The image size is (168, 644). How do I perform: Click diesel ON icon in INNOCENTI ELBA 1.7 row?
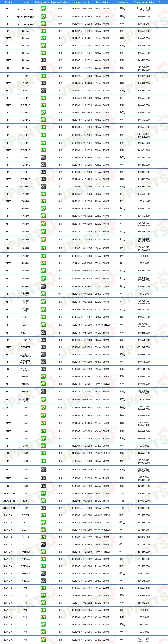point(43,508)
